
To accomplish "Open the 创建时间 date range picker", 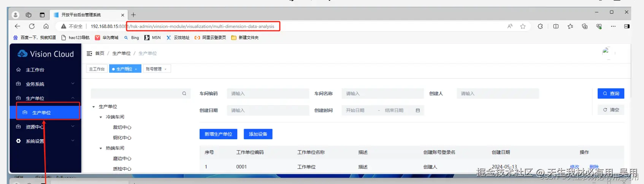I will coord(383,110).
